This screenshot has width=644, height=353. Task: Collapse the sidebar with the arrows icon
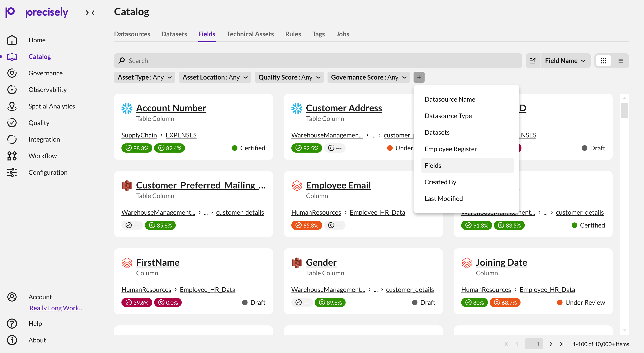[x=90, y=12]
